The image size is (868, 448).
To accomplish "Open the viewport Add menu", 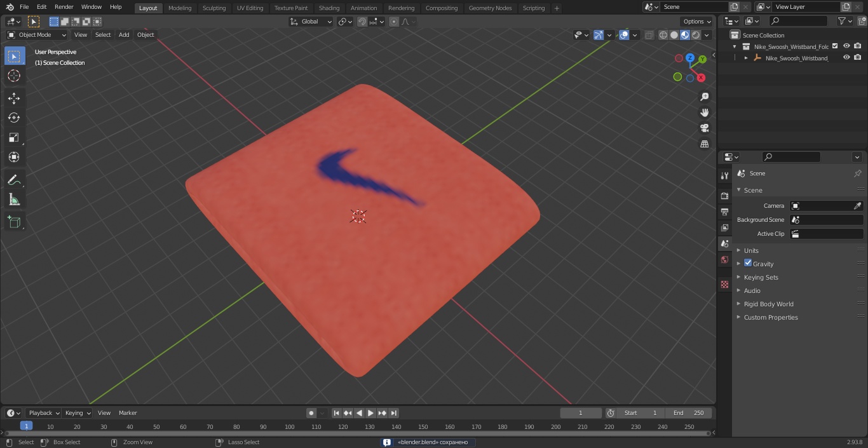I will point(124,35).
